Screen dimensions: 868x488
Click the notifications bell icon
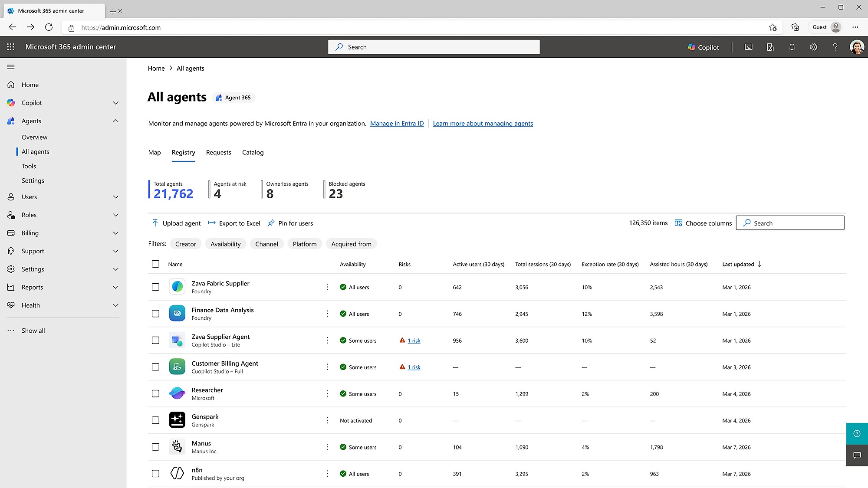pyautogui.click(x=792, y=47)
